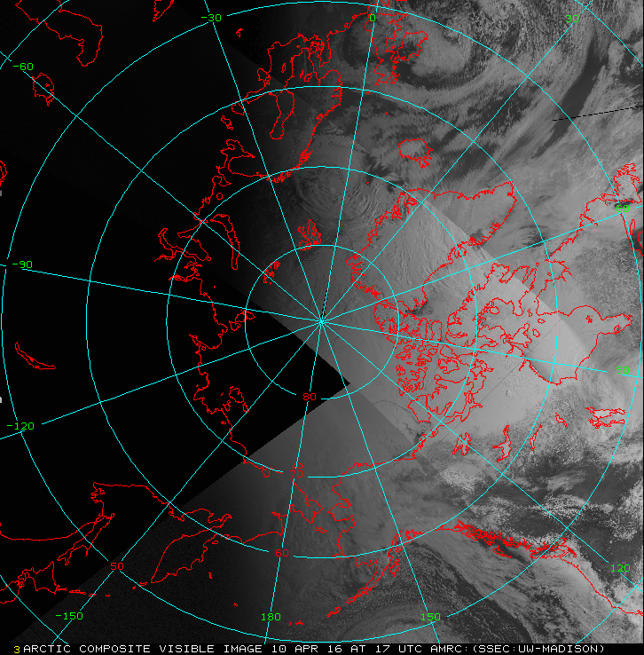Screen dimensions: 644x655
Task: Click the (SSEC:UW-MADISON) credit text
Action: pos(538,649)
